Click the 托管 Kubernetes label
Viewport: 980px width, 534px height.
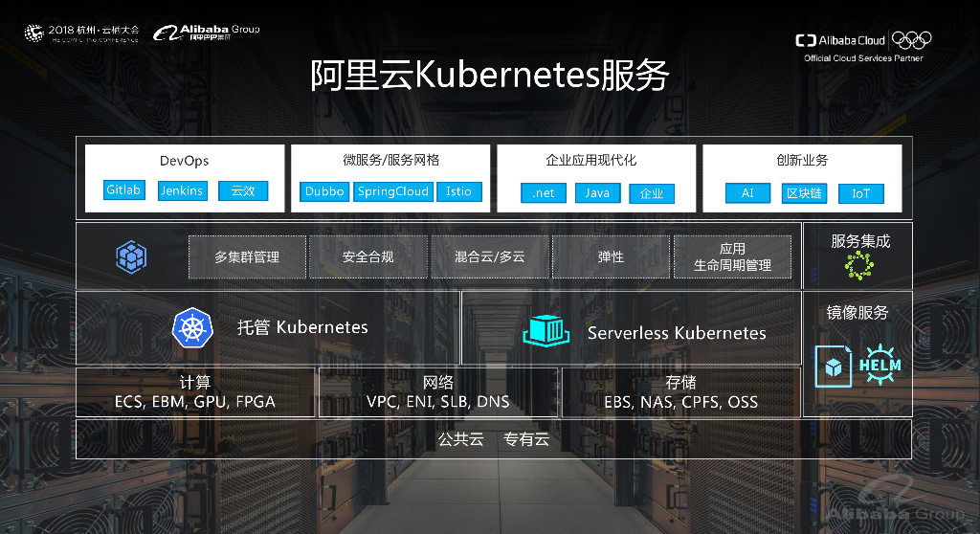[x=302, y=327]
